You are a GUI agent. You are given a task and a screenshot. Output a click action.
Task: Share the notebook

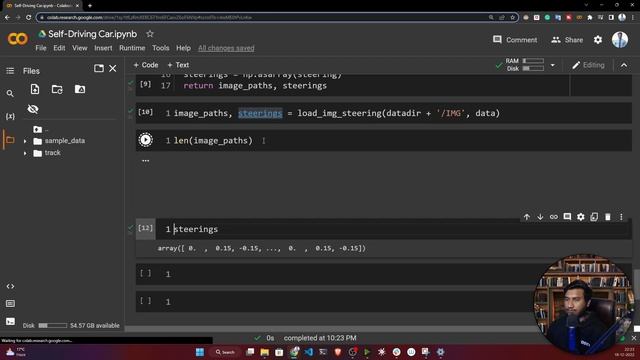567,40
